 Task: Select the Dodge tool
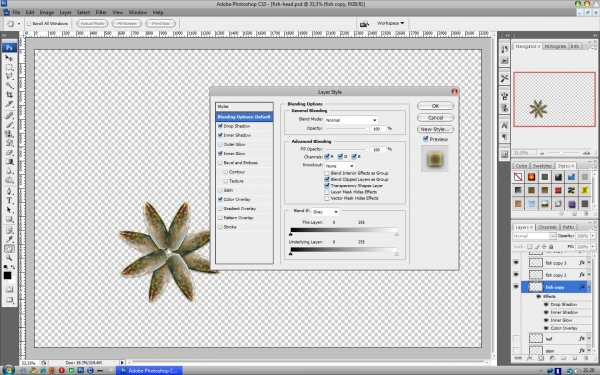coord(9,180)
